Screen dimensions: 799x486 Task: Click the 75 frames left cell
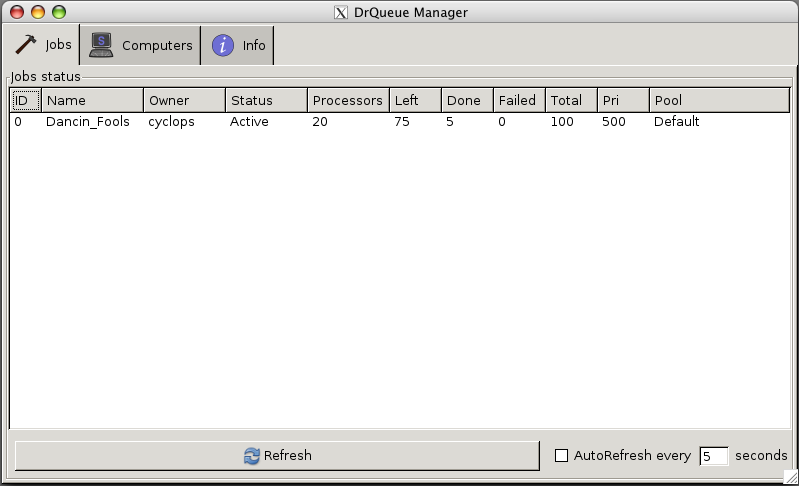402,122
